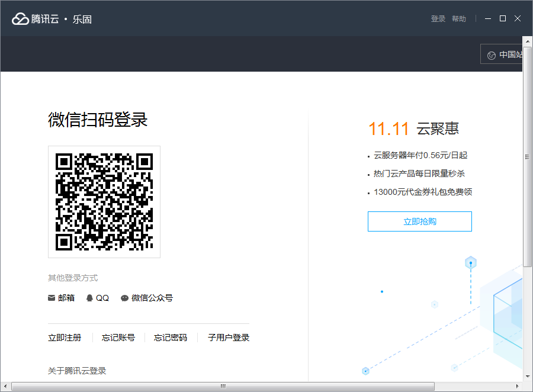Screen dimensions: 533x392
Task: Choose QQ login method
Action: tap(98, 298)
